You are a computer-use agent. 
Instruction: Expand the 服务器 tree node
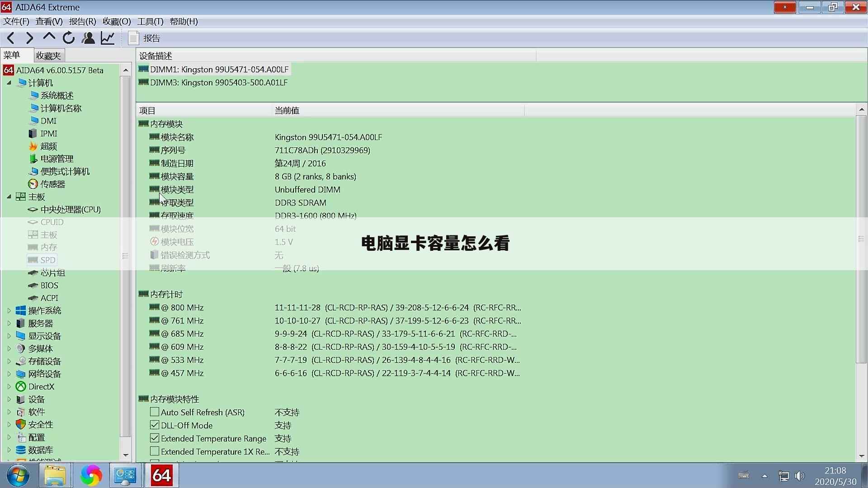(x=9, y=323)
